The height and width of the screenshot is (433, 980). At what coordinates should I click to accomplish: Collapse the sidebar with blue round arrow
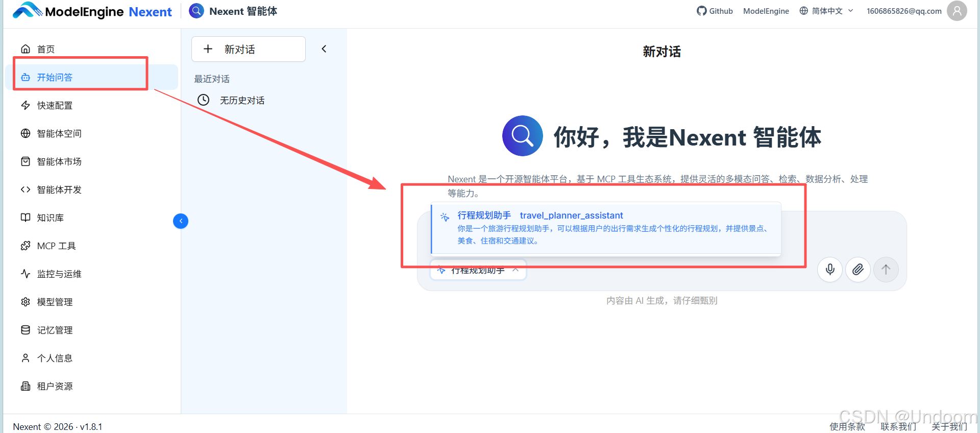[x=181, y=221]
